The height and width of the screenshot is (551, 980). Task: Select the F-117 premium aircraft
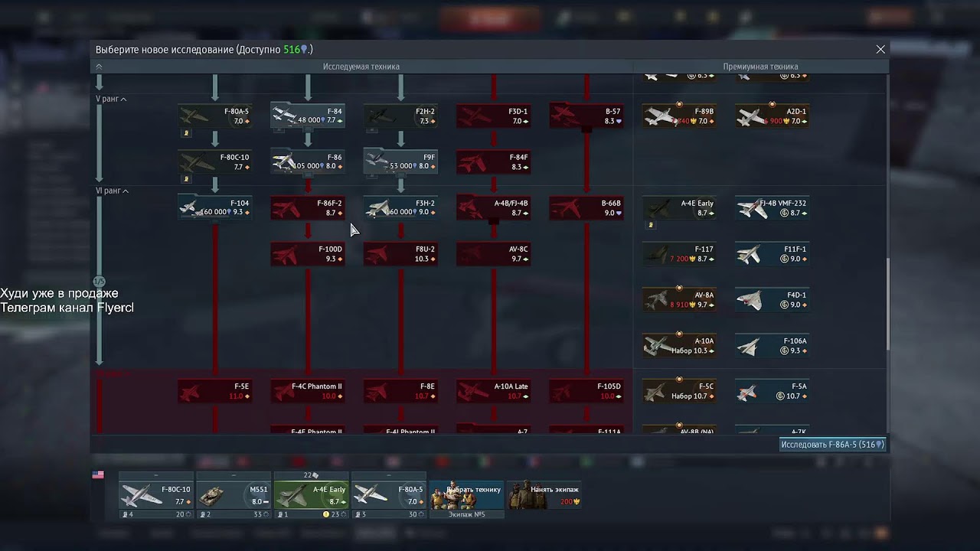(x=679, y=254)
